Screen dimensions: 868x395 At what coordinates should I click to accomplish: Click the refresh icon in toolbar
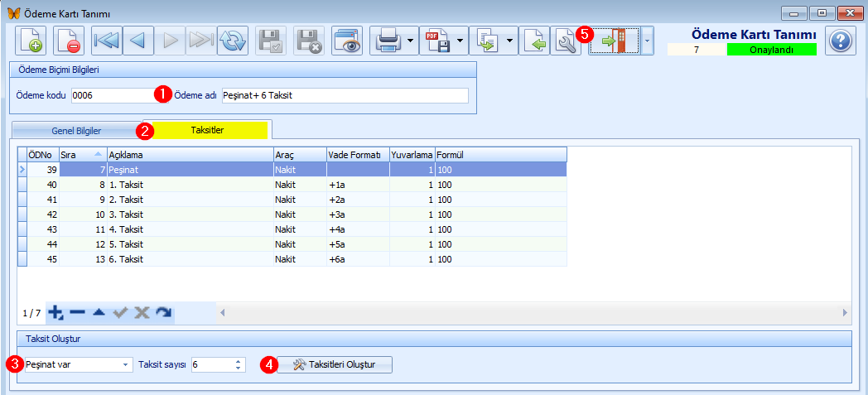pos(233,41)
